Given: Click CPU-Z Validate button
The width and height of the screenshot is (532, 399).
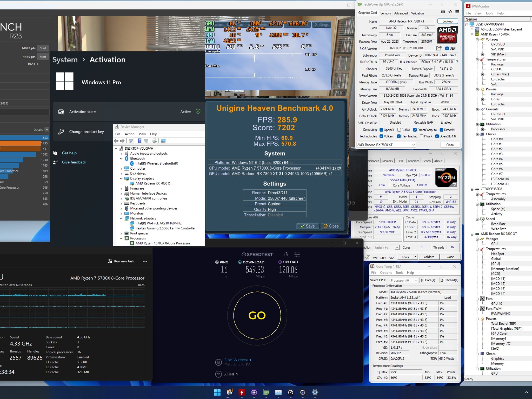Looking at the screenshot, I should [x=429, y=257].
